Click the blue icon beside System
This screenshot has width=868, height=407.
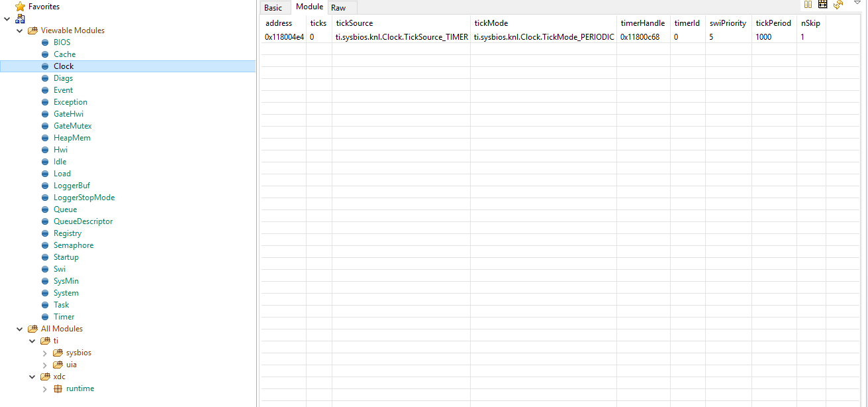pyautogui.click(x=45, y=293)
